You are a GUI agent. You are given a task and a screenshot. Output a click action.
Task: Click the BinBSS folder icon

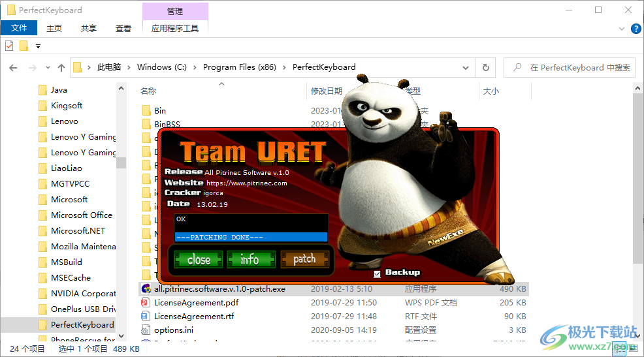click(146, 124)
